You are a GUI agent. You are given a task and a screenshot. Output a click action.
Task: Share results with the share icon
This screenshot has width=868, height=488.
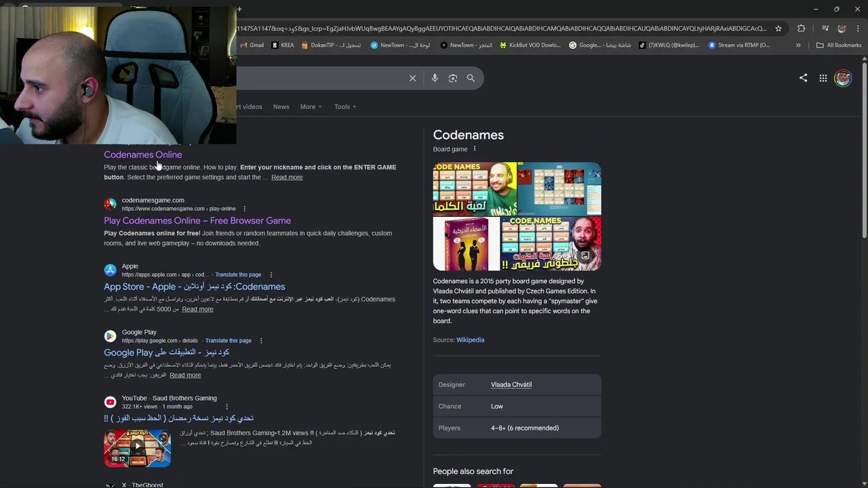tap(803, 78)
